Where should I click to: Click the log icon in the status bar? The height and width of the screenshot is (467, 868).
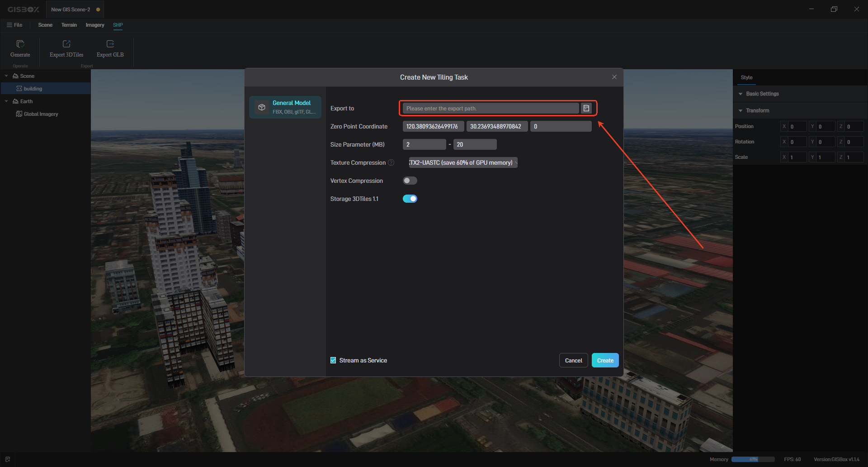click(x=8, y=459)
